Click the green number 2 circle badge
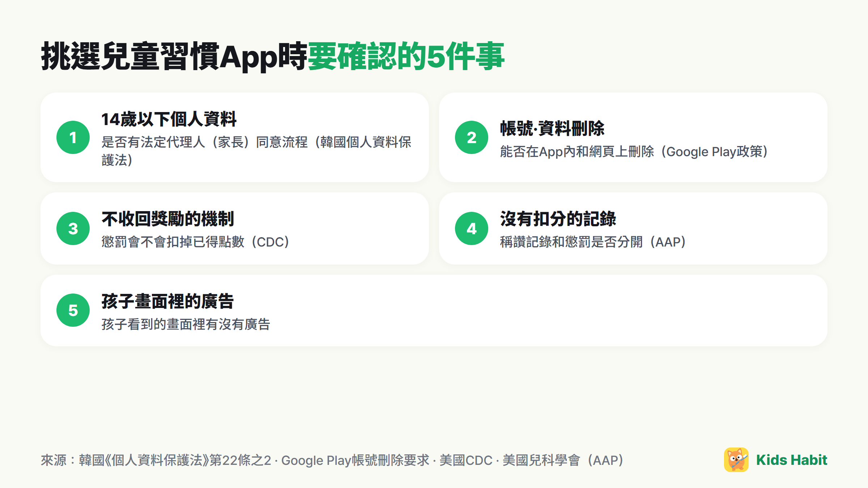Viewport: 868px width, 488px height. [472, 137]
